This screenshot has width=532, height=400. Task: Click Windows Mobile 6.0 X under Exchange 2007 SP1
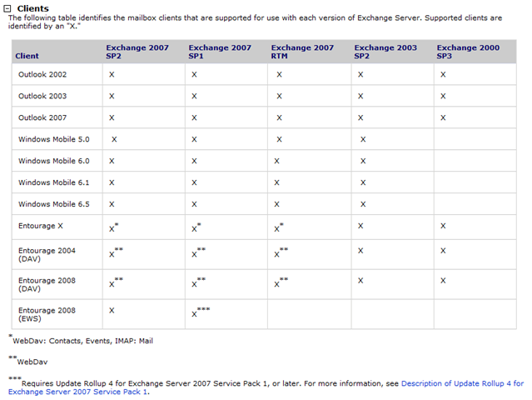[194, 161]
